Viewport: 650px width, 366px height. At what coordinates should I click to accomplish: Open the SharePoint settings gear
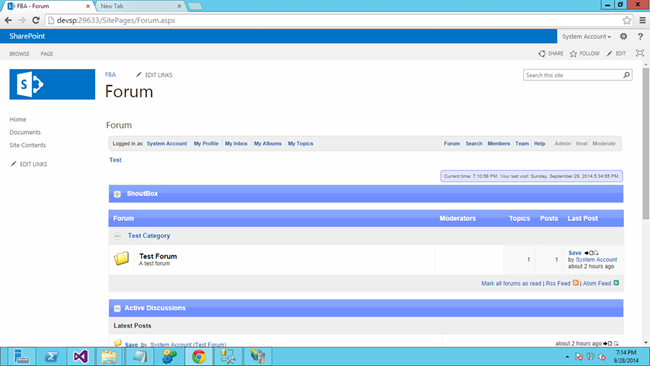(623, 36)
